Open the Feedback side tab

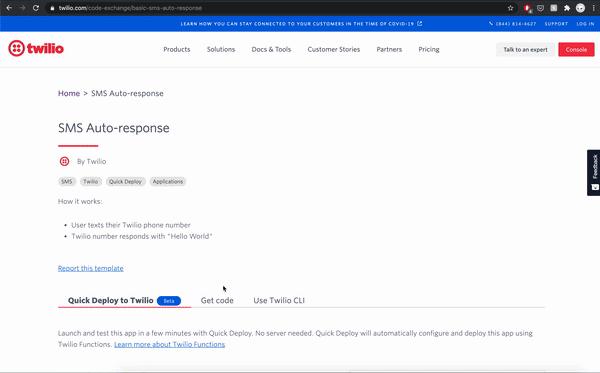(x=593, y=173)
